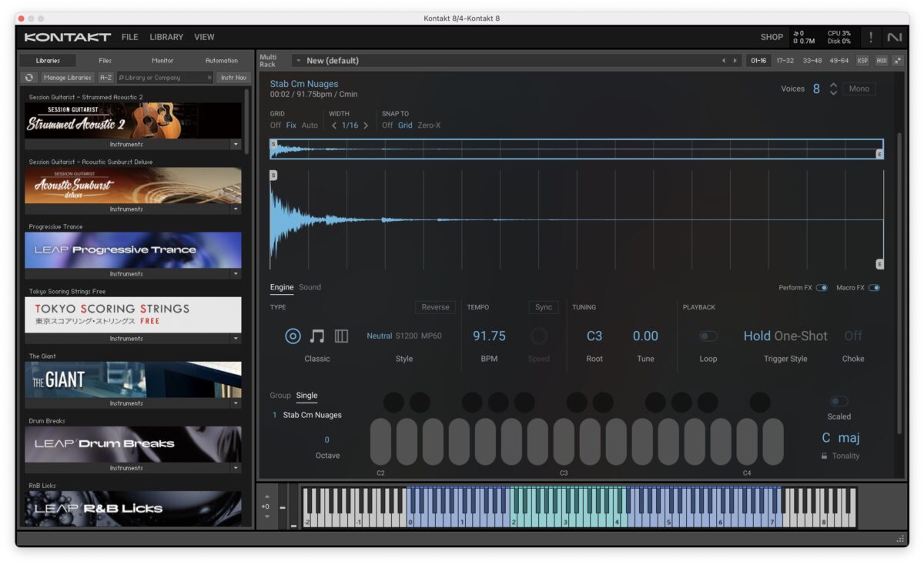Toggle the Mono voice mode
This screenshot has width=924, height=565.
coord(859,89)
